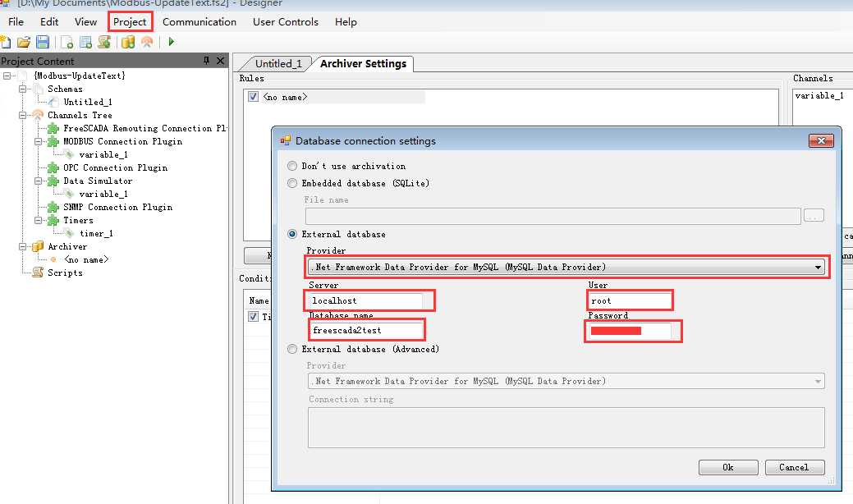The height and width of the screenshot is (504, 853).
Task: Click the Channels Tree antenna icon
Action: pos(38,115)
